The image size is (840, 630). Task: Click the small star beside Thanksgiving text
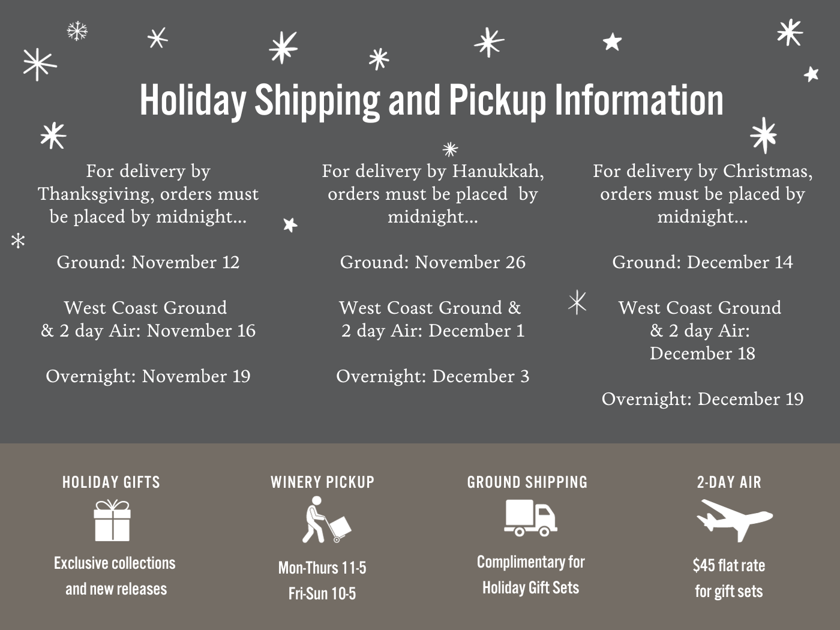290,225
